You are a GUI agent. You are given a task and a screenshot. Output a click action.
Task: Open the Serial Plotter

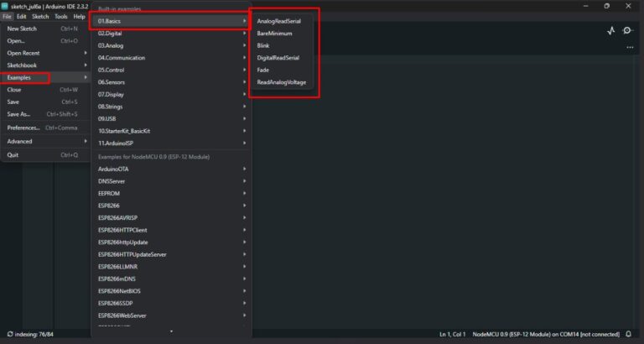(x=610, y=30)
